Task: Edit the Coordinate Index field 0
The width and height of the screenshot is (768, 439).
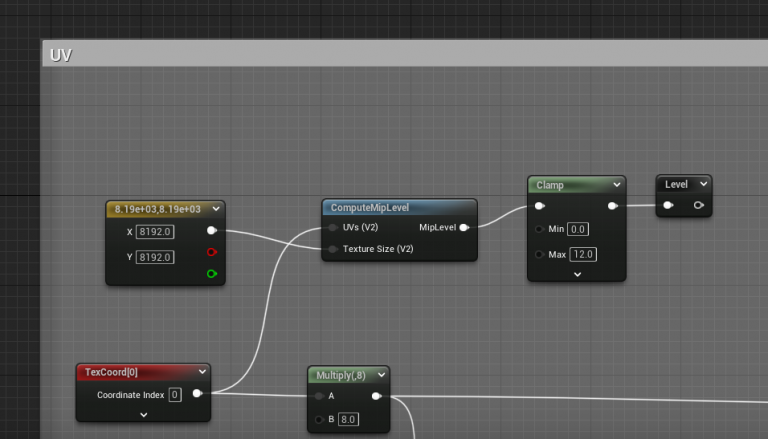Action: click(x=175, y=395)
